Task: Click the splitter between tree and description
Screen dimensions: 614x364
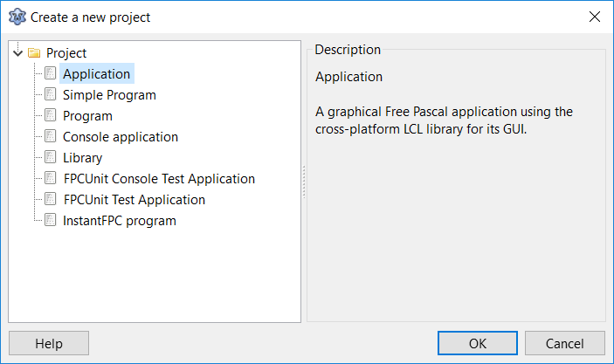Action: pyautogui.click(x=303, y=182)
